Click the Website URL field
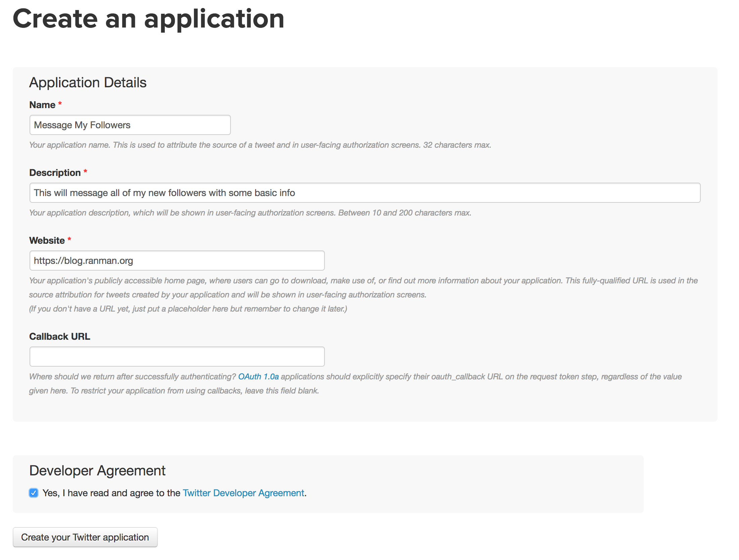Screen dimensions: 739x560 pyautogui.click(x=177, y=261)
